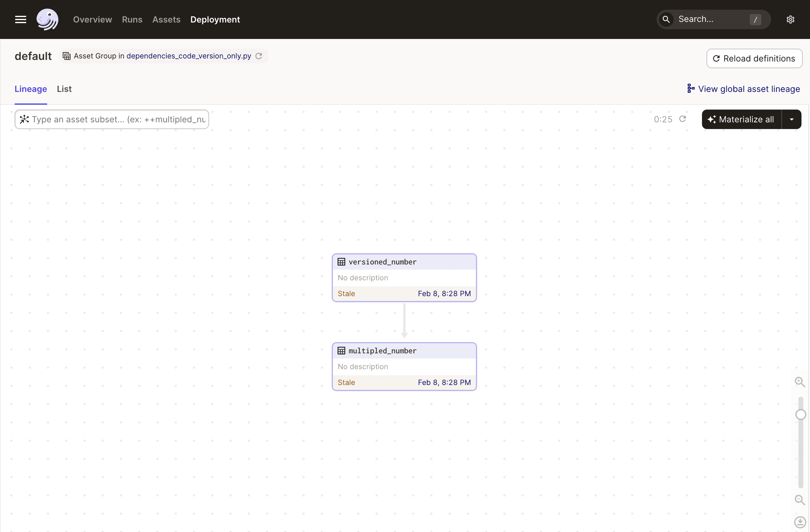Open View global asset lineage link

click(749, 89)
